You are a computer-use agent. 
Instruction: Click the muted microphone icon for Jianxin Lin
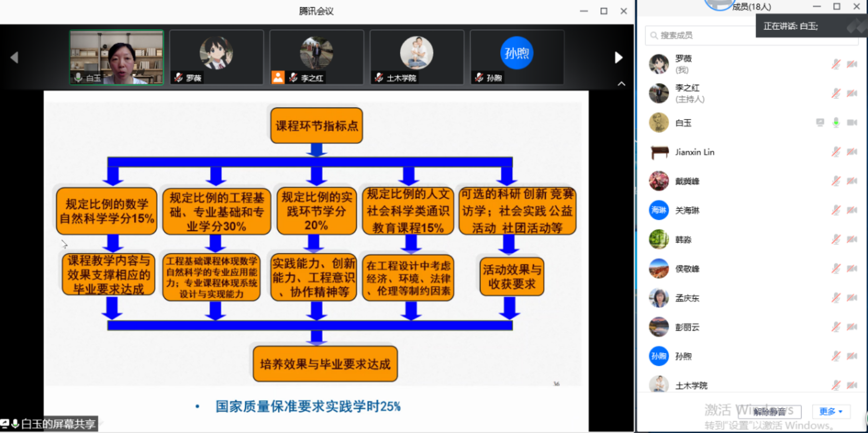836,152
